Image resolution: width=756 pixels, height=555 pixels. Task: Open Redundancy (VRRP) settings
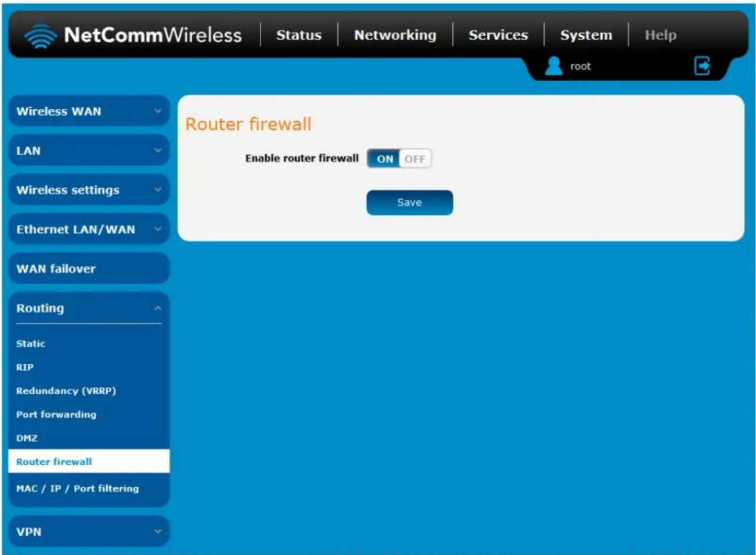pos(66,391)
